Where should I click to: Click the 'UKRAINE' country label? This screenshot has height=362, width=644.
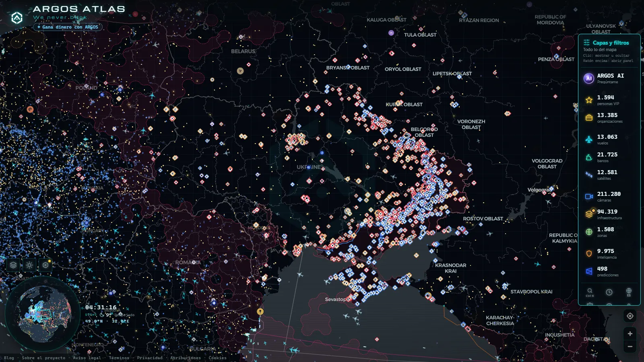(x=309, y=167)
